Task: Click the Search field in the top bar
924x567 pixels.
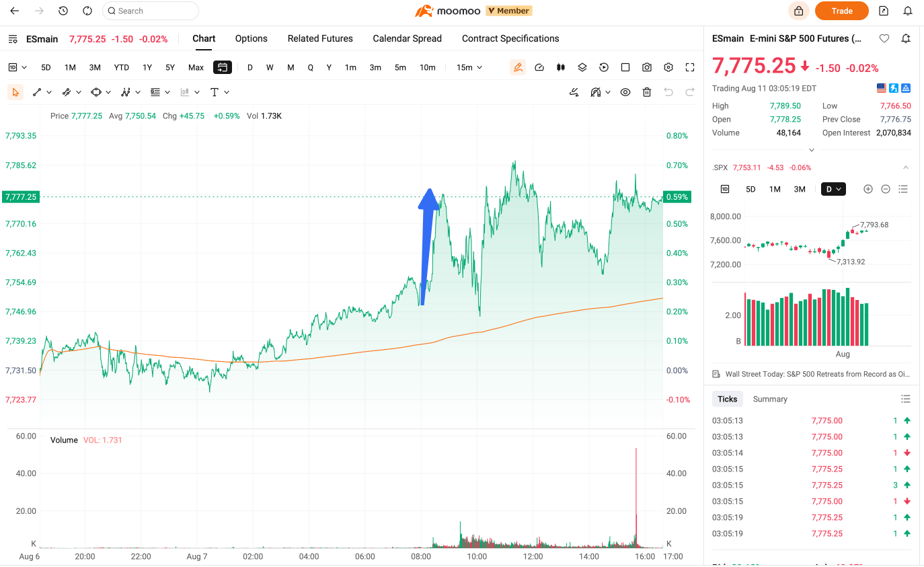Action: (x=151, y=11)
